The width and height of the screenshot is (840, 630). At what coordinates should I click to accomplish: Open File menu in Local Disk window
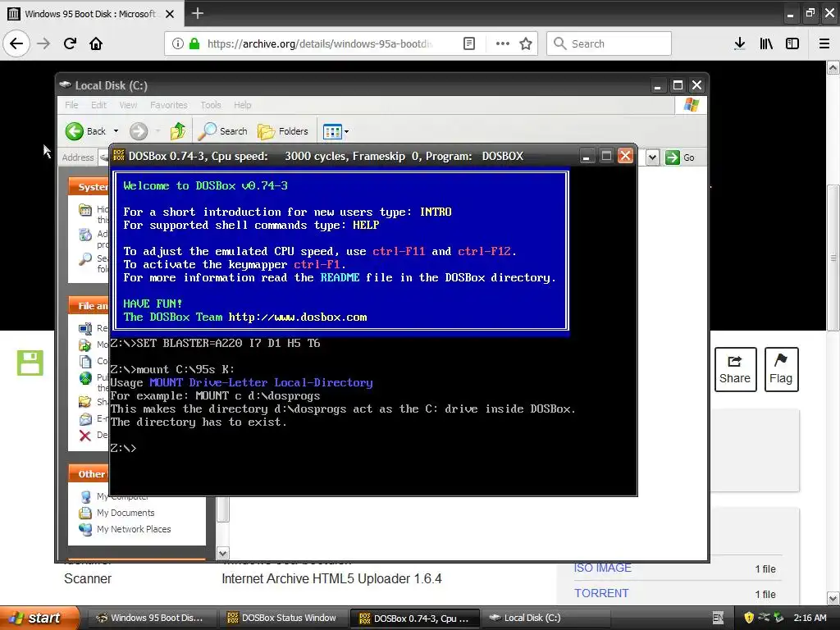pyautogui.click(x=71, y=105)
